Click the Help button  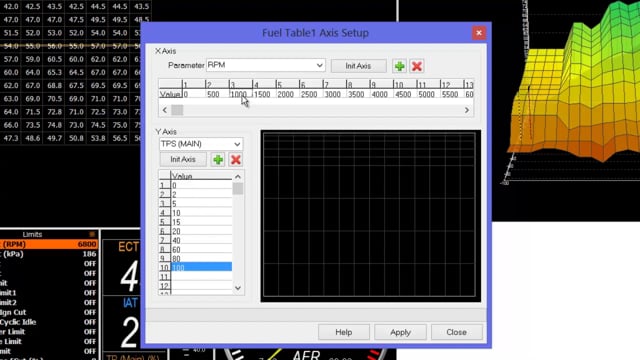(344, 332)
